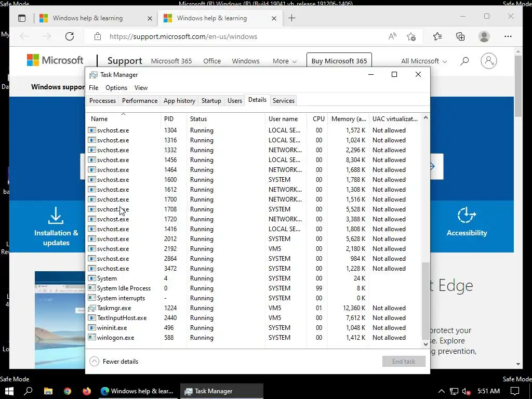Switch to the Users tab
532x399 pixels.
click(x=235, y=101)
